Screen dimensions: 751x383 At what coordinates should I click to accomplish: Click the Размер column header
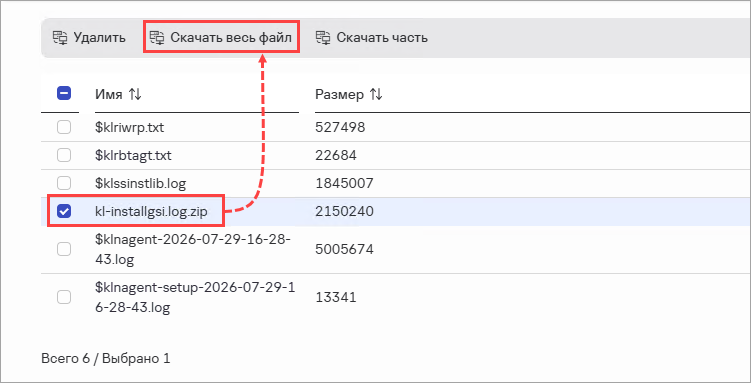[x=339, y=95]
